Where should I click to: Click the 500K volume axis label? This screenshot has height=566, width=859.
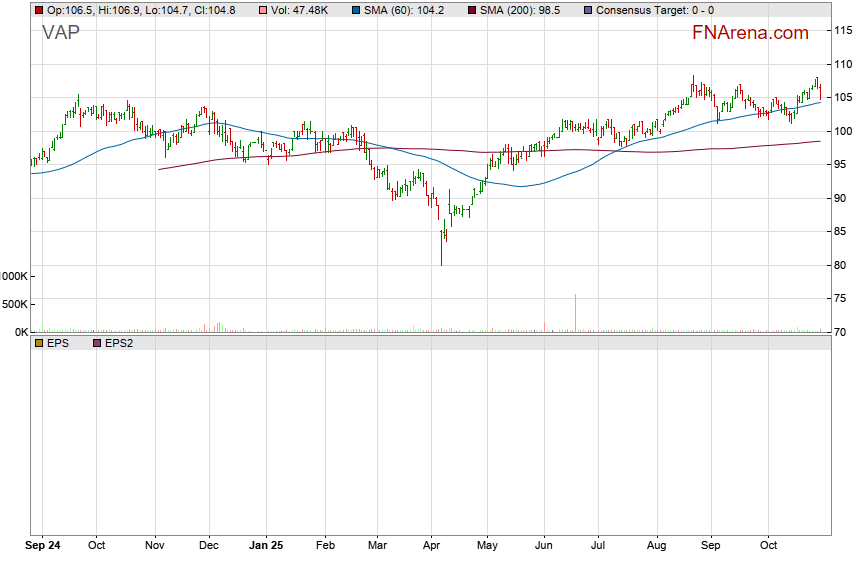[14, 304]
